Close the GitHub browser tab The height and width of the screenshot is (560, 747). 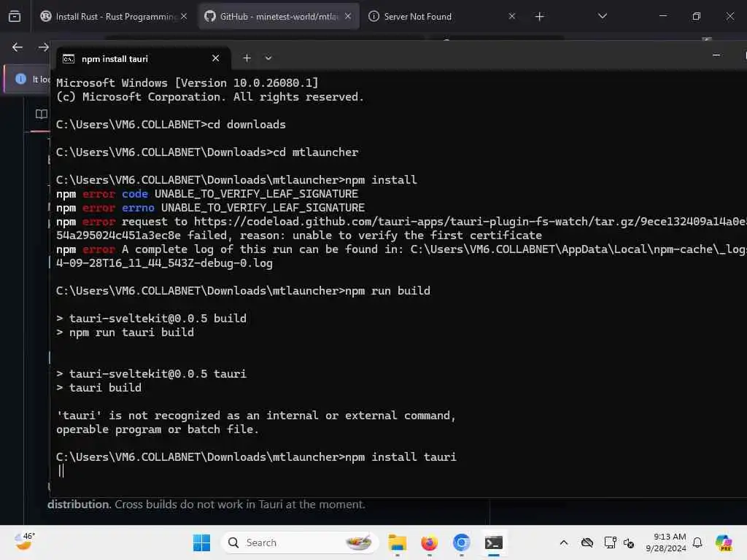click(348, 16)
